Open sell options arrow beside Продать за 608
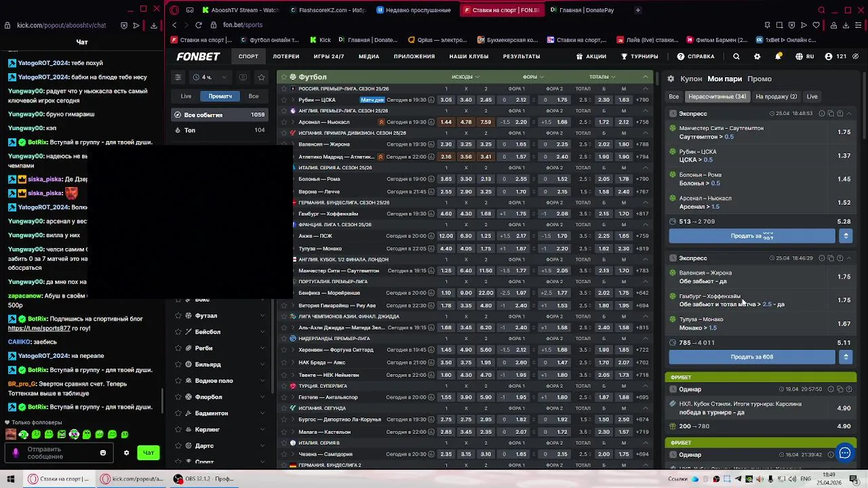868x488 pixels. [845, 357]
